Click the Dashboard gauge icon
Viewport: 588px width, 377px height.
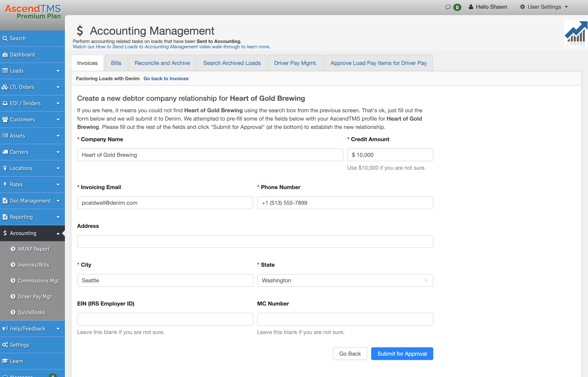[5, 55]
